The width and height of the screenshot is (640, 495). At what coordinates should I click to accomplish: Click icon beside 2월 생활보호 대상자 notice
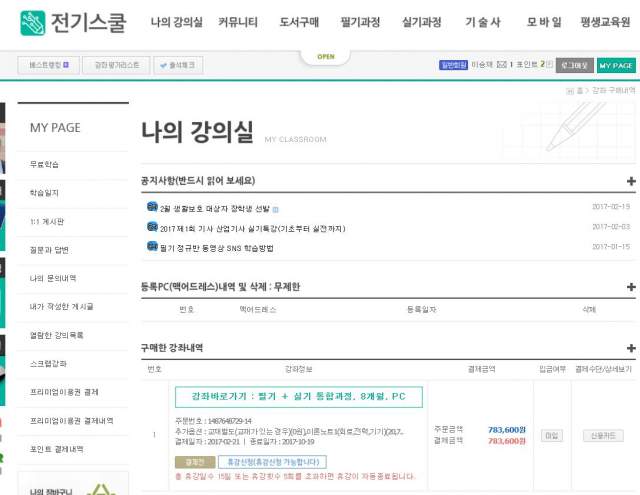point(152,208)
